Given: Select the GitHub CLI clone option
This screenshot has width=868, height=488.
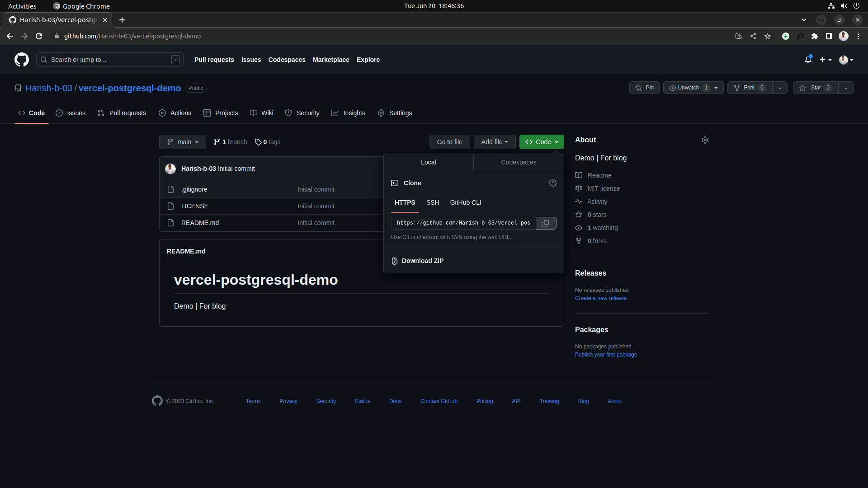Looking at the screenshot, I should point(466,202).
